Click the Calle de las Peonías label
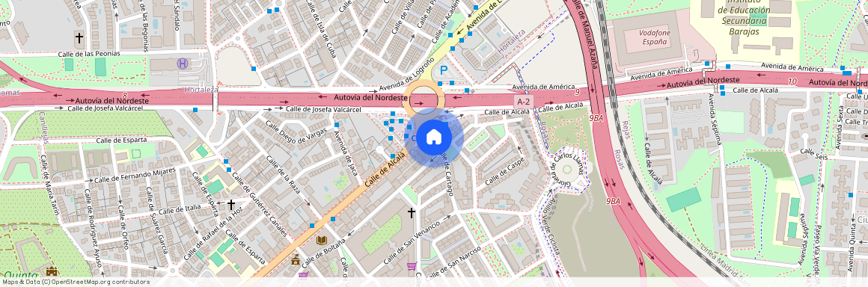This screenshot has width=868, height=287. pos(88,54)
